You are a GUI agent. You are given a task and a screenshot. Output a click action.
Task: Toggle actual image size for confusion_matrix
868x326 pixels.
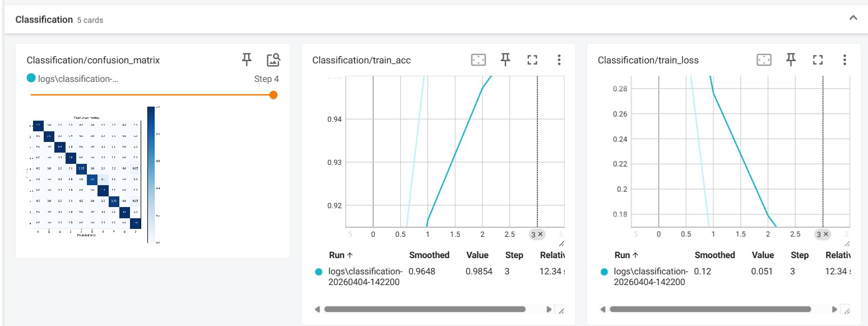point(273,59)
